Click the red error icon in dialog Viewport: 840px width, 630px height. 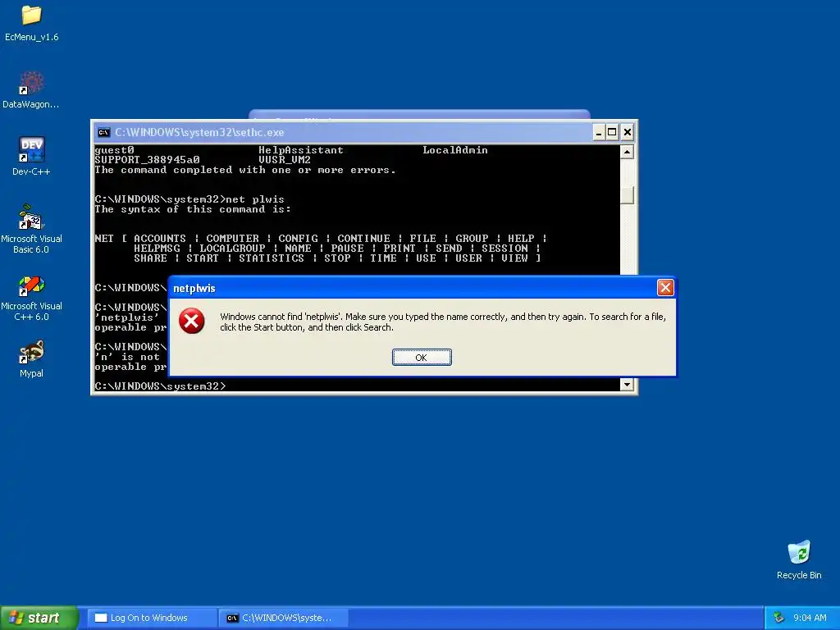[x=191, y=321]
